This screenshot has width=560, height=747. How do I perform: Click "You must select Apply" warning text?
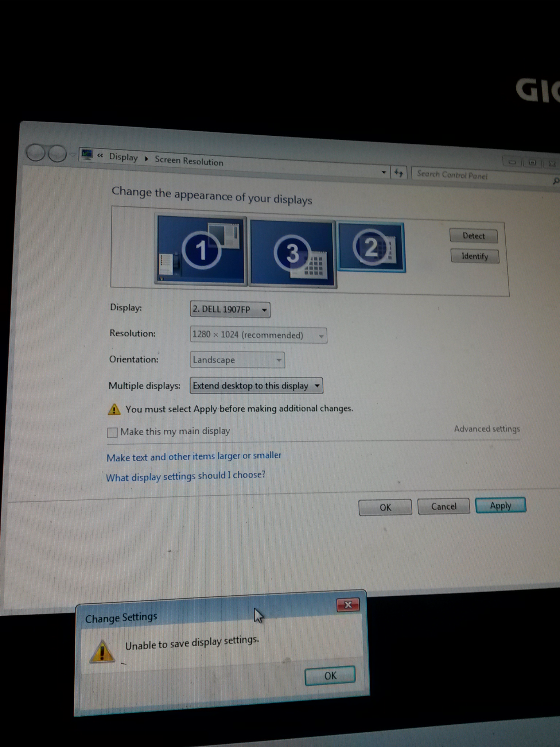tap(239, 409)
